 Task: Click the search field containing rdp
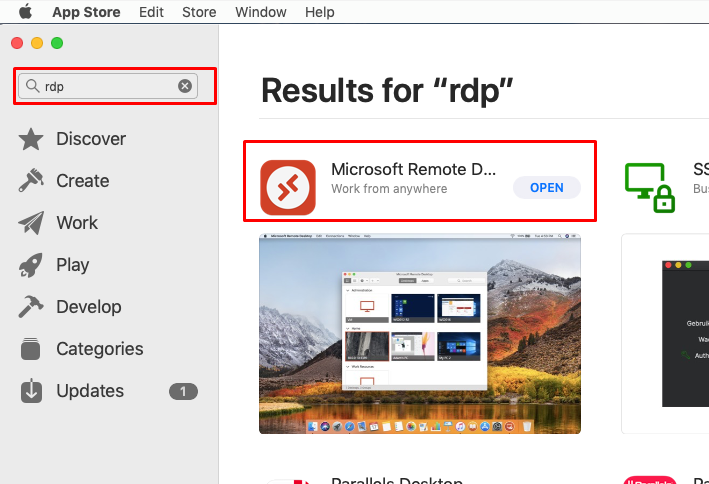(x=108, y=86)
